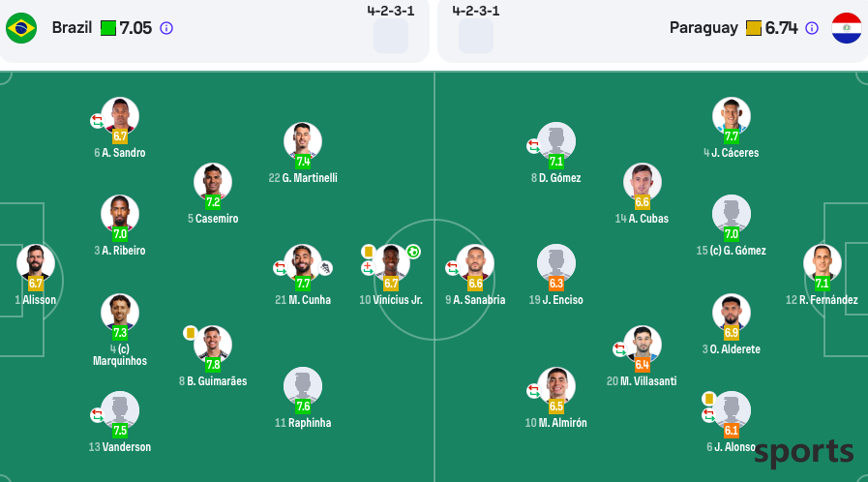Click the goal ball icon on Vinícius Jr.
Screen dimensions: 868x482
tap(413, 252)
